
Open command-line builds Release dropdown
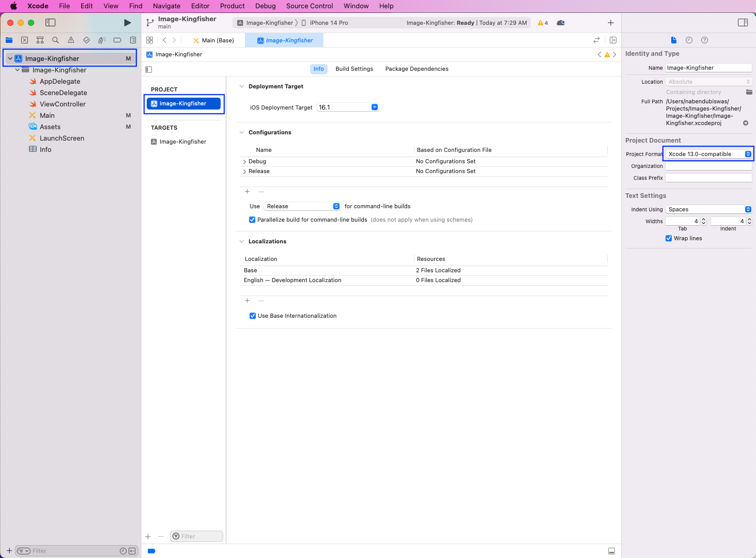pos(302,206)
